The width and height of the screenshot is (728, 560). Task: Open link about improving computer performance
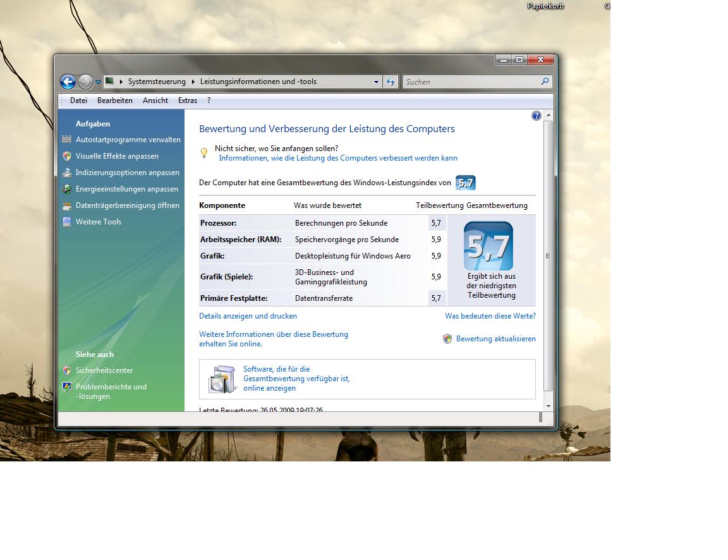click(338, 158)
